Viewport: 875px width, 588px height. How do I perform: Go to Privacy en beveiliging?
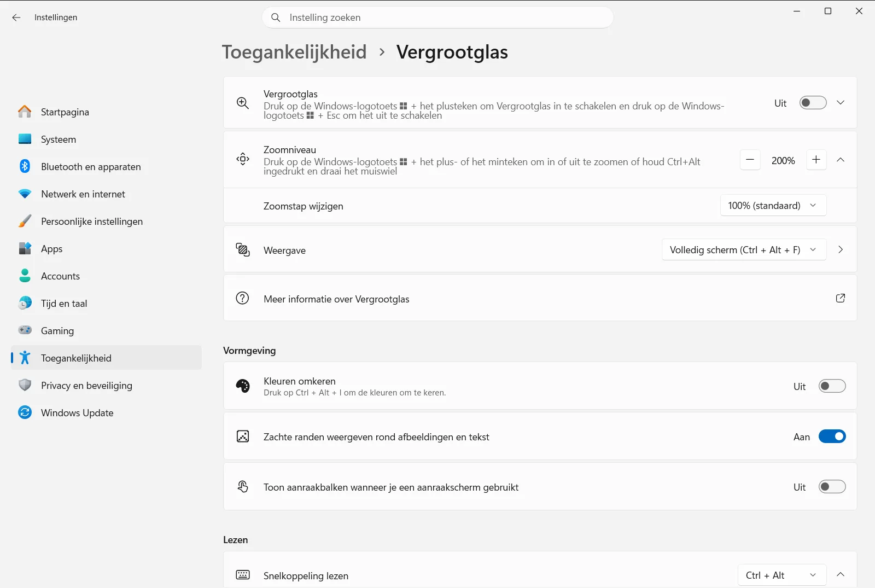pyautogui.click(x=106, y=385)
